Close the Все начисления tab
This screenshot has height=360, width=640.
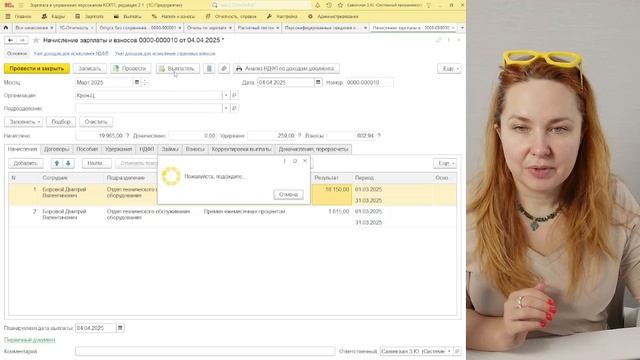(52, 28)
